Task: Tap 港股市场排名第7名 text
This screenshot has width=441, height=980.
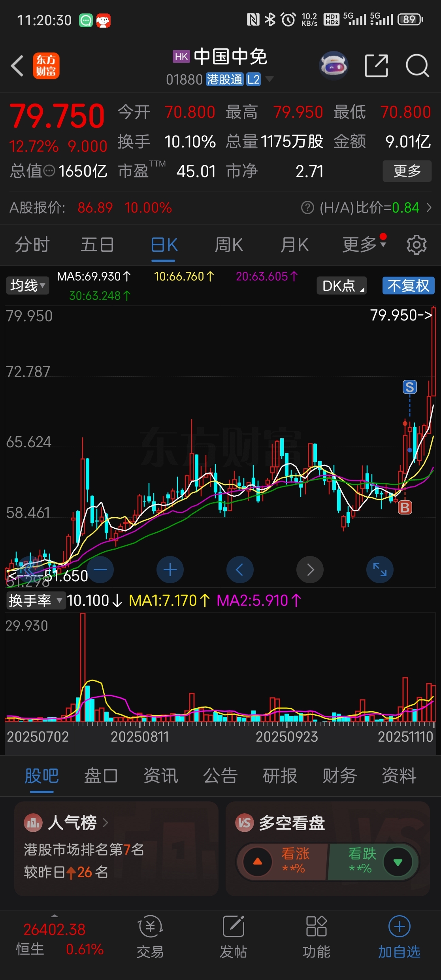Action: pyautogui.click(x=84, y=849)
